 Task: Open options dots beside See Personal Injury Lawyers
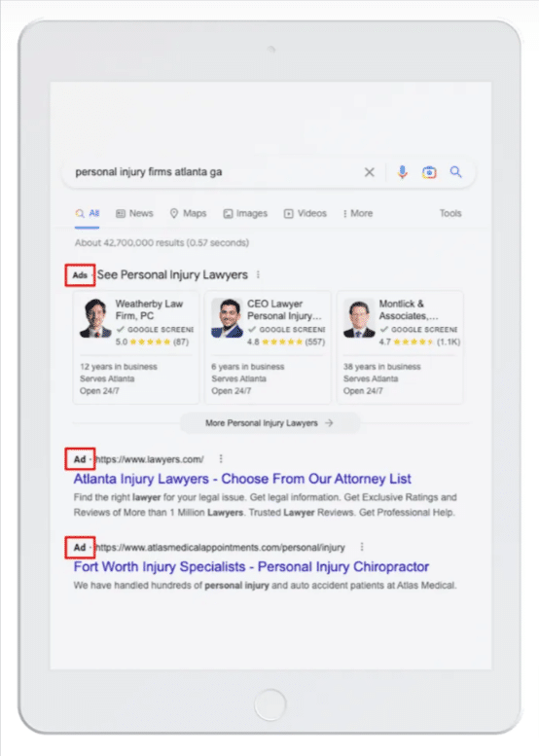[x=259, y=274]
